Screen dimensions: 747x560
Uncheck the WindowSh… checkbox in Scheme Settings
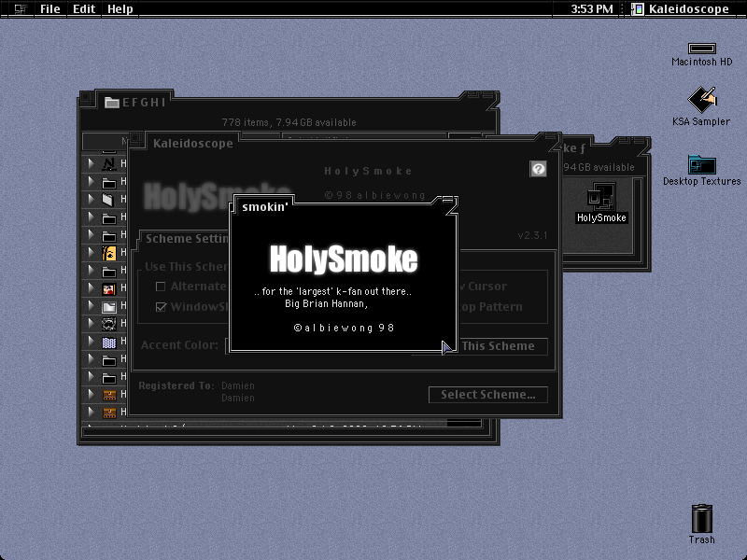click(161, 307)
